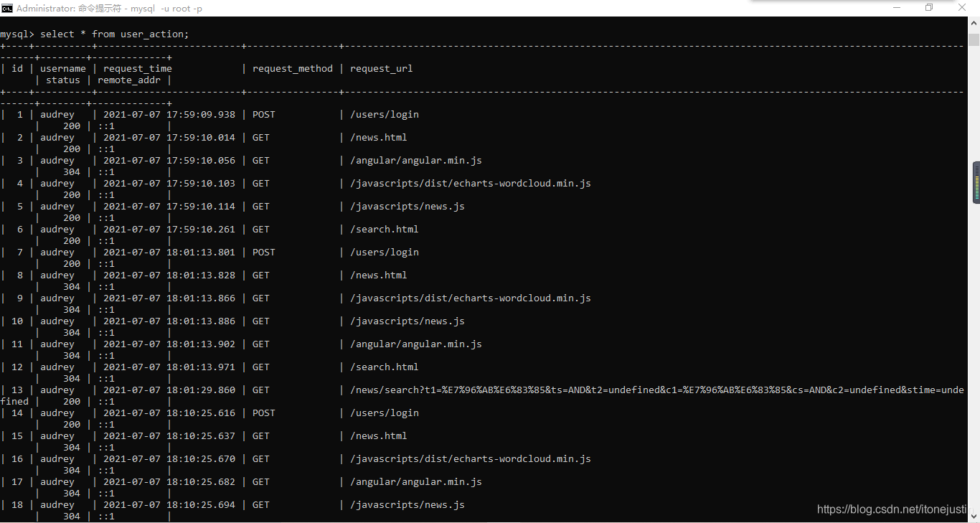Click '/users/login' URL in row id 7
The width and height of the screenshot is (980, 523).
385,253
